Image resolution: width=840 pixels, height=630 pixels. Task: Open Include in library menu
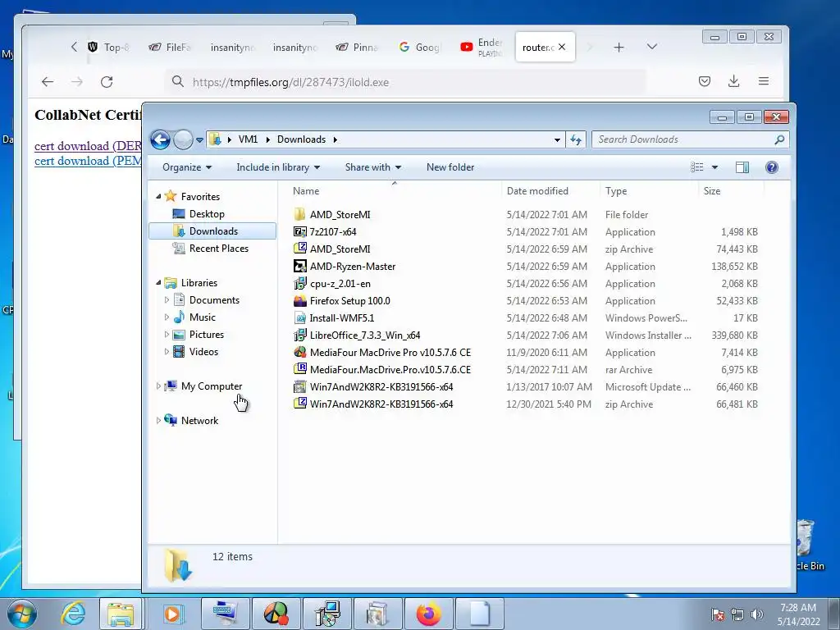278,167
